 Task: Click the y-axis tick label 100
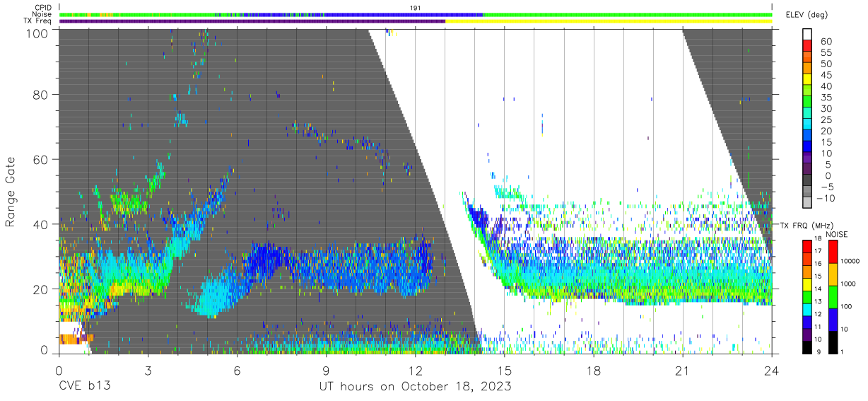[37, 33]
